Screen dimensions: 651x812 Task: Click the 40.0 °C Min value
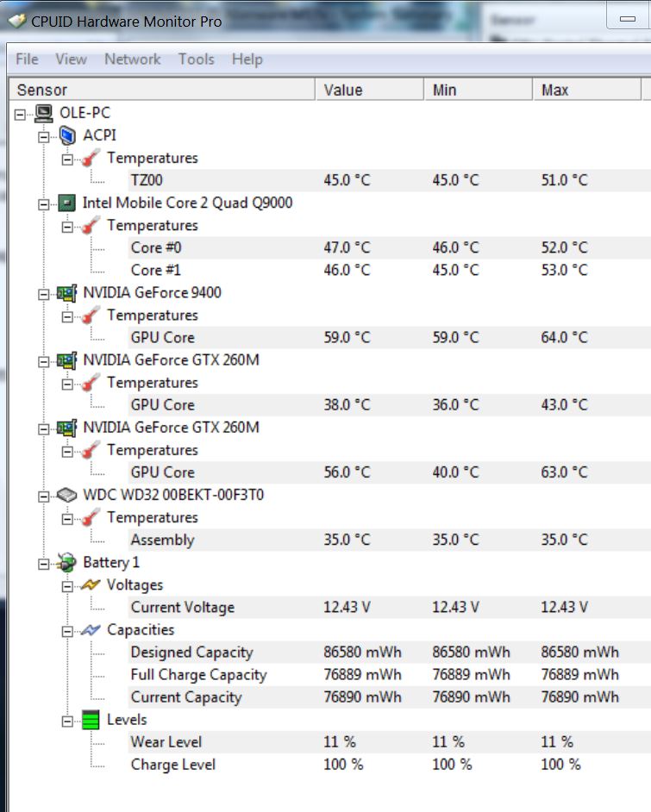(x=456, y=472)
